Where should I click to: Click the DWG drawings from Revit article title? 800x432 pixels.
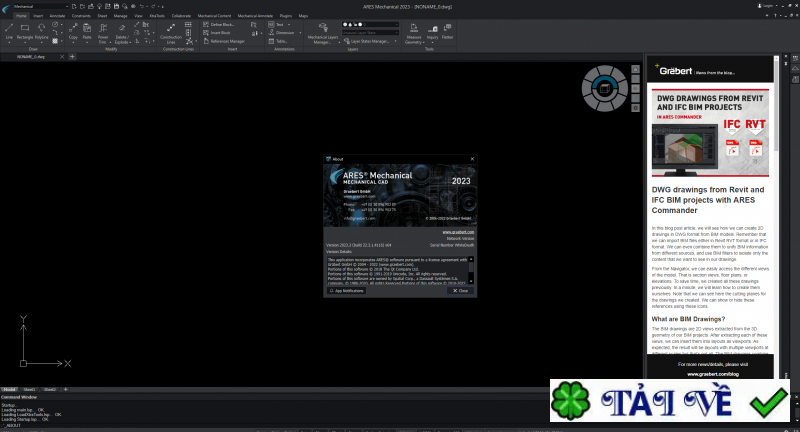point(708,200)
